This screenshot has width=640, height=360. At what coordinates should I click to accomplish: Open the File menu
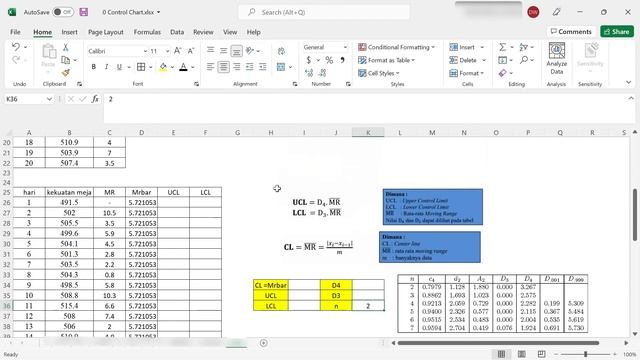(x=15, y=32)
